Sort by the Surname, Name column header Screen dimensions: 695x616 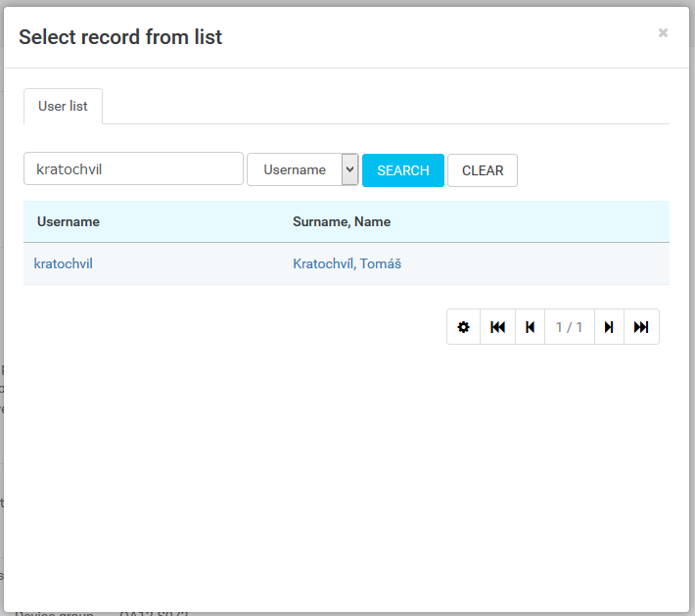(x=342, y=221)
